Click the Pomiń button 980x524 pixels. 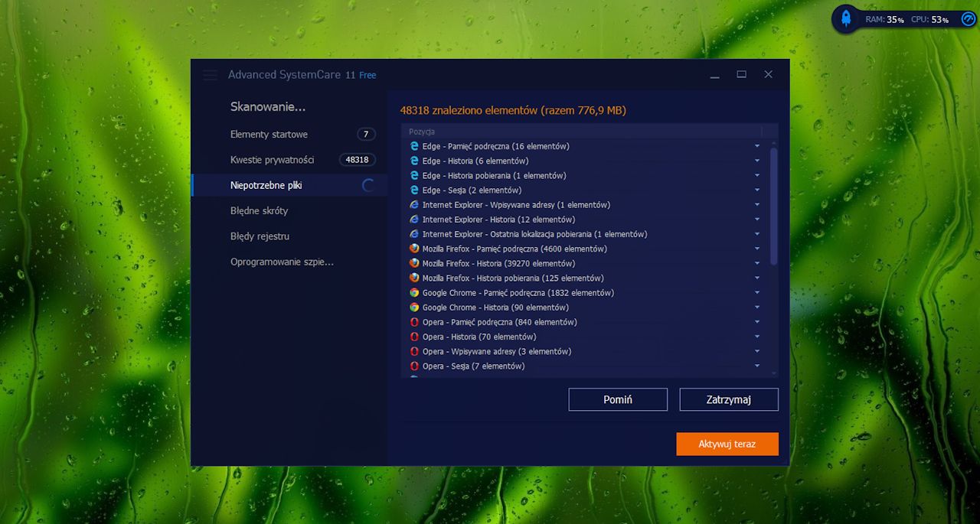click(x=618, y=399)
